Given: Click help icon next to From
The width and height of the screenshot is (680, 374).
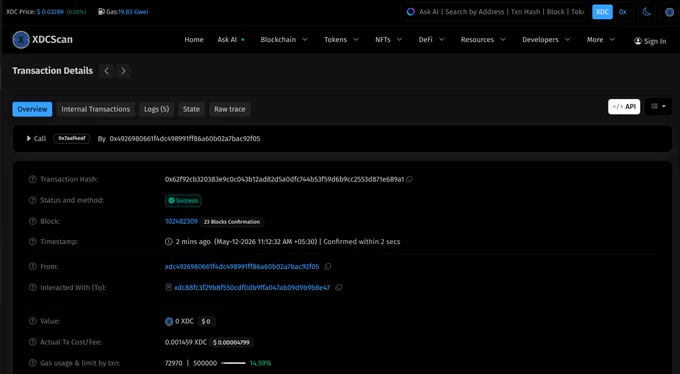Looking at the screenshot, I should click(x=33, y=266).
